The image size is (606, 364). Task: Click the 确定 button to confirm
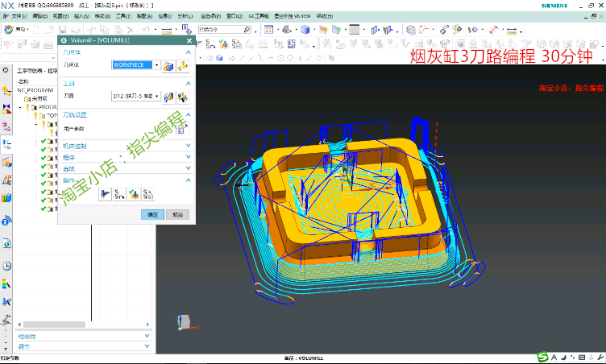(x=152, y=215)
